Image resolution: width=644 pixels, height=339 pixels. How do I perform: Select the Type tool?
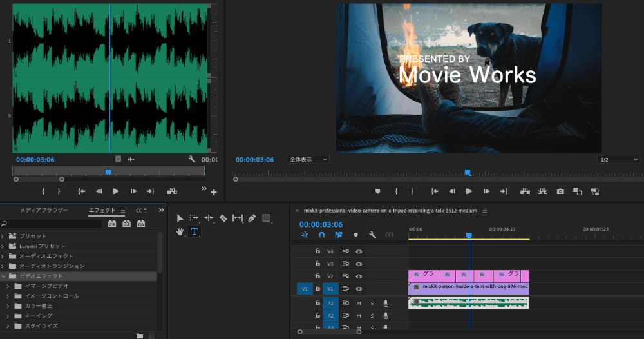194,231
